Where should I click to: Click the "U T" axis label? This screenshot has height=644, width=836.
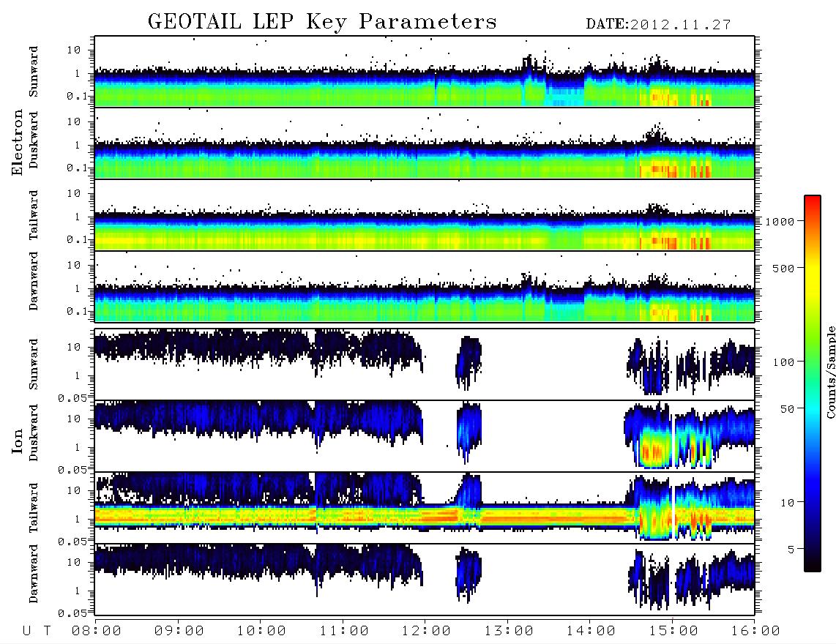[x=37, y=631]
